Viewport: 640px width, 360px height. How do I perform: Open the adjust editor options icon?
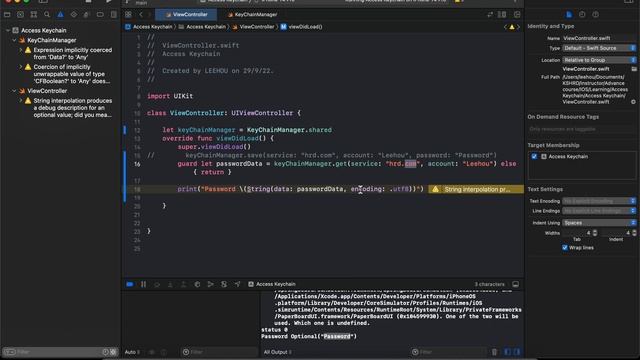click(x=502, y=15)
